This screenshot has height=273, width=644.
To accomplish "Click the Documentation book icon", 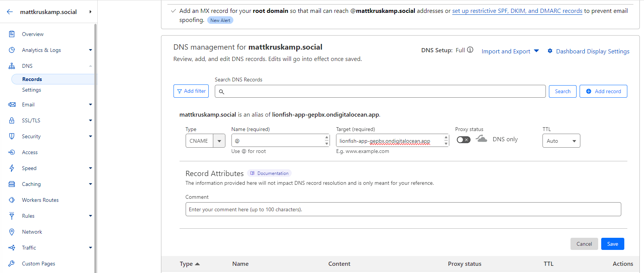I will tap(252, 173).
